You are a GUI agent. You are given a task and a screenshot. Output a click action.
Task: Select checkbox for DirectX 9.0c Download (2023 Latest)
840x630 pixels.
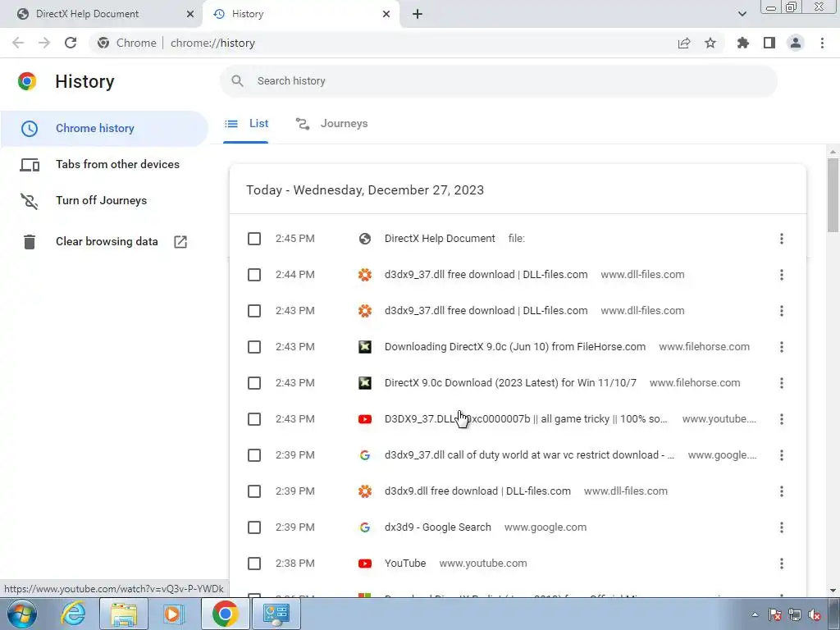[254, 383]
